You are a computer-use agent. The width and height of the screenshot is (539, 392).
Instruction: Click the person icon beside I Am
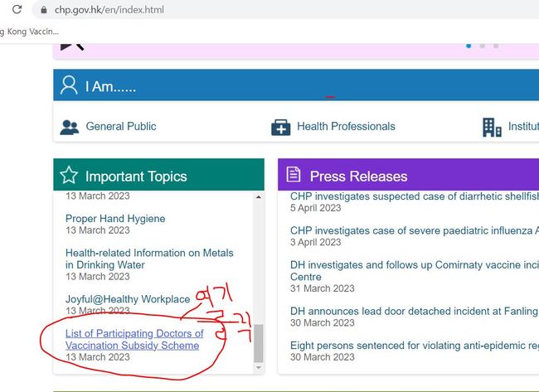[69, 86]
